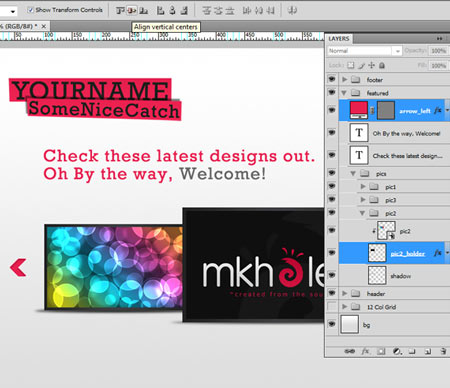Click the Lock all padlock icon

[x=382, y=65]
